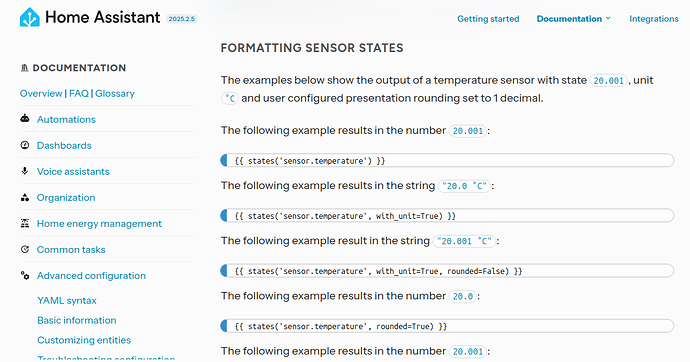The height and width of the screenshot is (362, 690).
Task: Open the Glossary link
Action: (115, 93)
